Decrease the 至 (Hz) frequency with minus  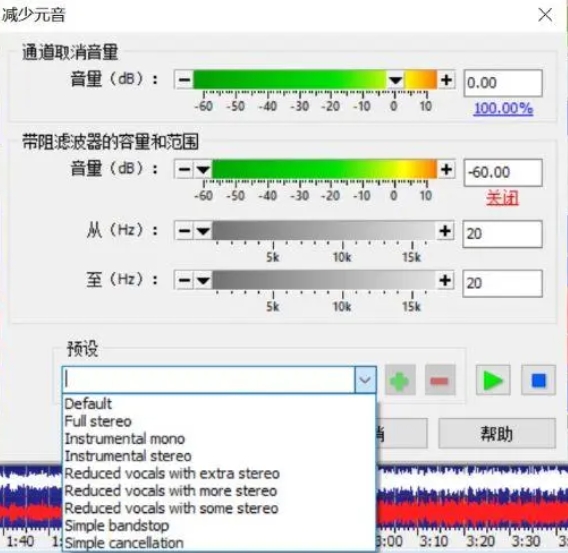tap(184, 280)
